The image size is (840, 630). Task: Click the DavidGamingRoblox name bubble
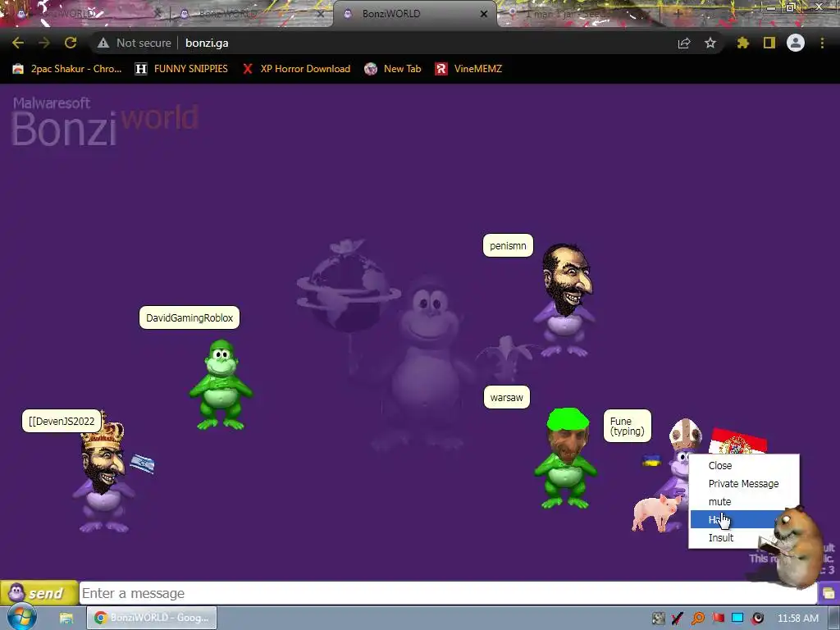pyautogui.click(x=189, y=317)
